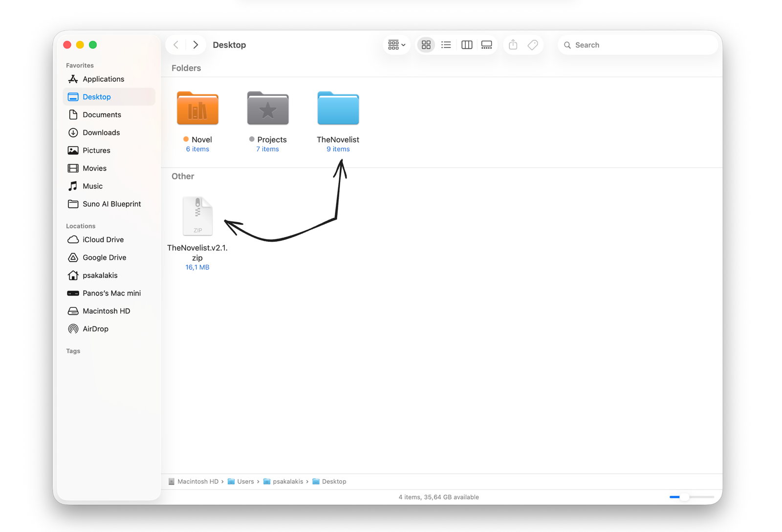
Task: Open the Group By dropdown menu
Action: (x=396, y=45)
